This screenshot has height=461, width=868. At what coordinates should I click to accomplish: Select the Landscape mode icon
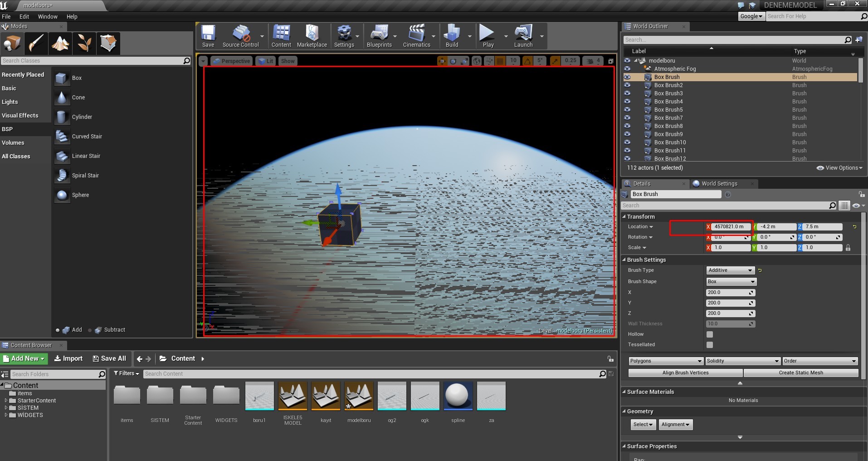60,44
